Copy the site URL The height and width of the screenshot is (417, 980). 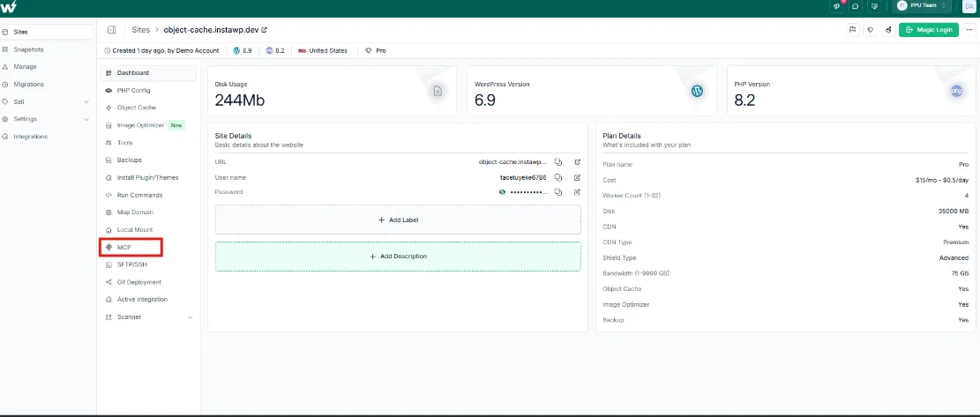tap(558, 162)
